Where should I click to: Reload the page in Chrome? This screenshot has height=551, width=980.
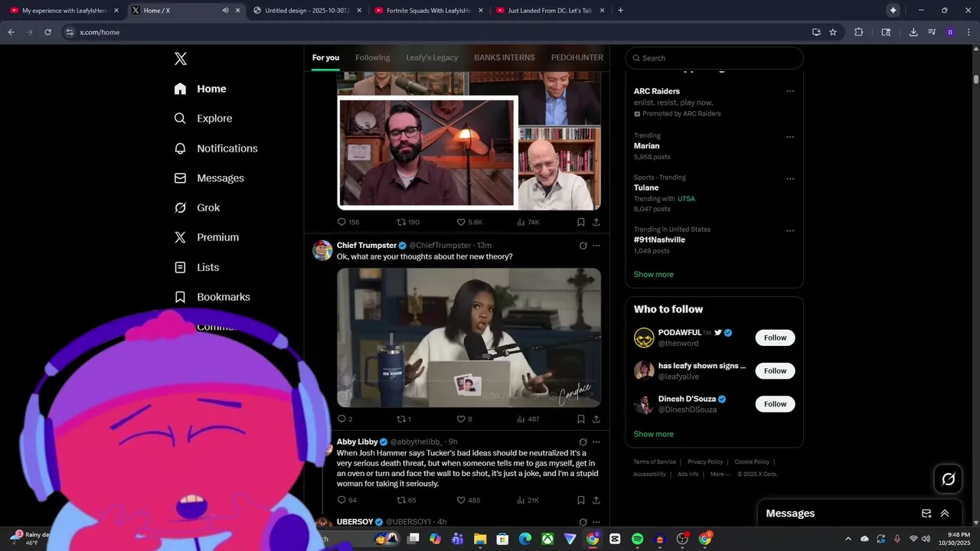coord(47,32)
